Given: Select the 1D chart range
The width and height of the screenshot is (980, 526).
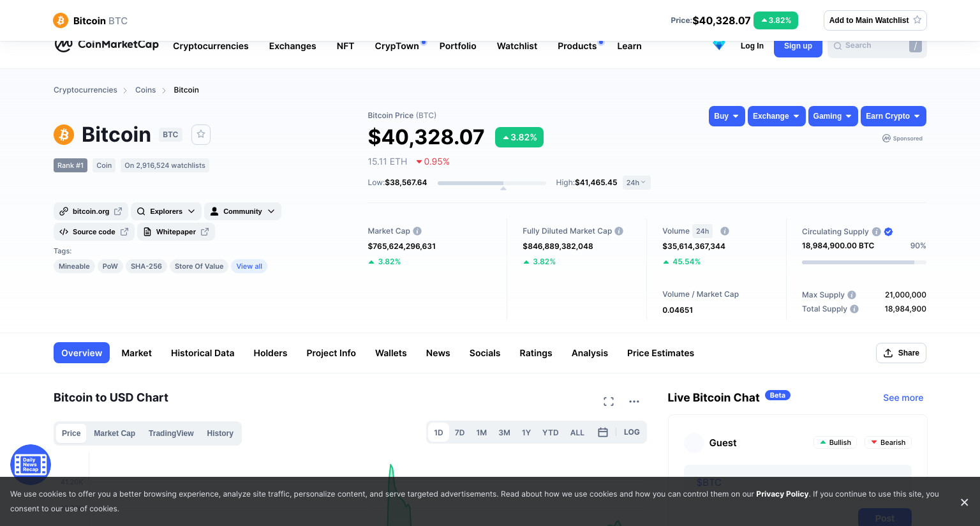Looking at the screenshot, I should tap(438, 433).
